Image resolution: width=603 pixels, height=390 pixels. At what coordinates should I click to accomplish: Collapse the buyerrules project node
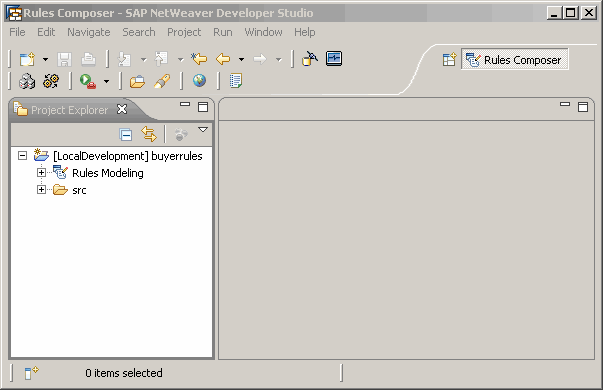pos(23,156)
